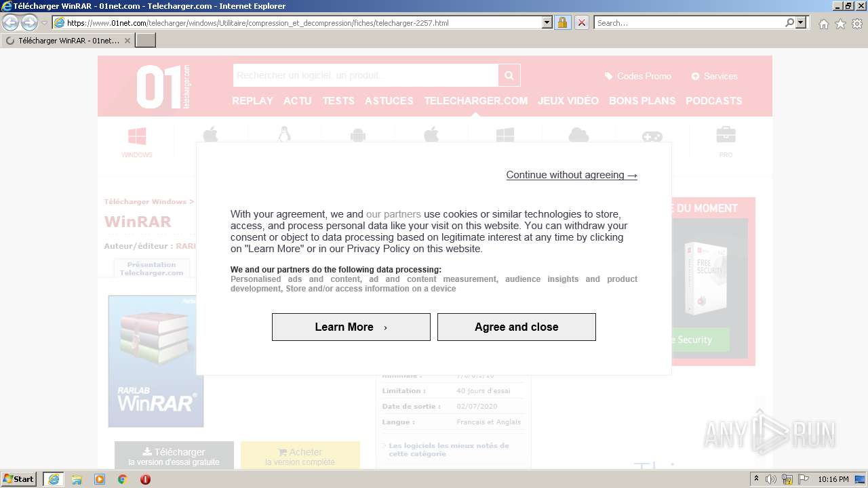Click the security lock icon

562,23
